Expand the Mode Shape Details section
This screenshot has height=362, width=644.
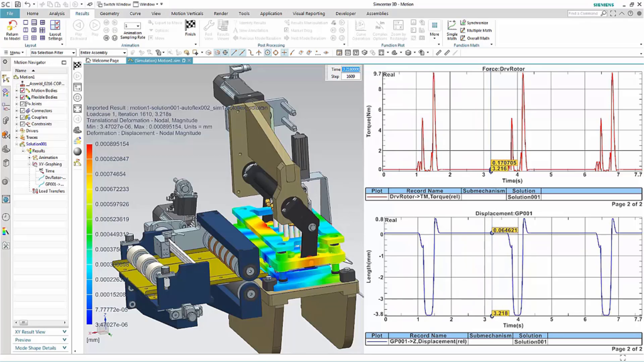[40, 348]
